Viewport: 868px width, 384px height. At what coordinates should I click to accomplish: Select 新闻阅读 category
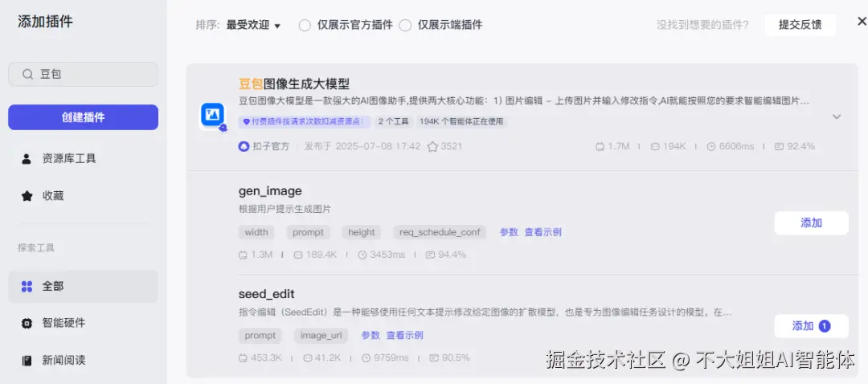click(83, 361)
